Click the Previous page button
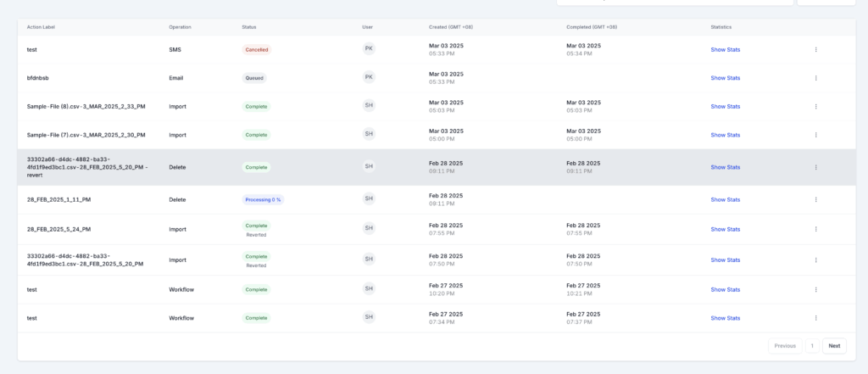Image resolution: width=868 pixels, height=374 pixels. [x=784, y=346]
